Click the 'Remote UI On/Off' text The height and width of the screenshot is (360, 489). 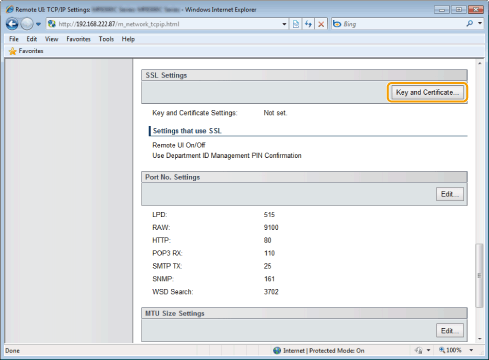tap(179, 145)
